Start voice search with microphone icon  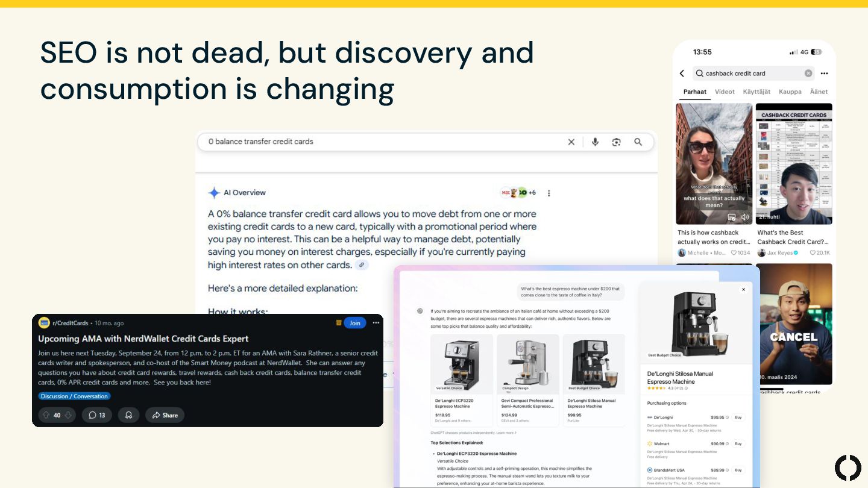pos(595,142)
